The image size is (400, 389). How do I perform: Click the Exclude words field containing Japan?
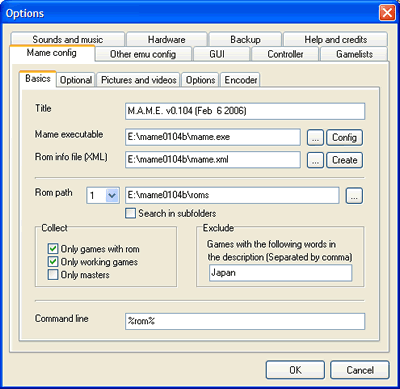click(281, 273)
